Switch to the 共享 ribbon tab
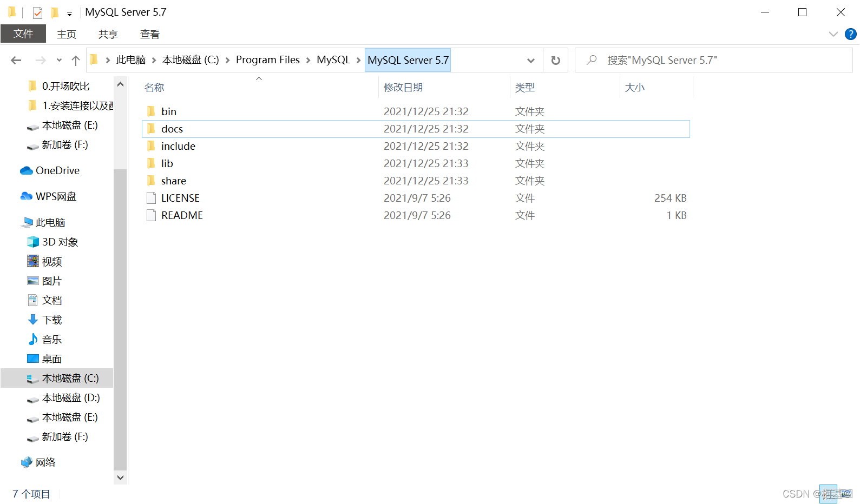Image resolution: width=860 pixels, height=504 pixels. click(x=108, y=34)
